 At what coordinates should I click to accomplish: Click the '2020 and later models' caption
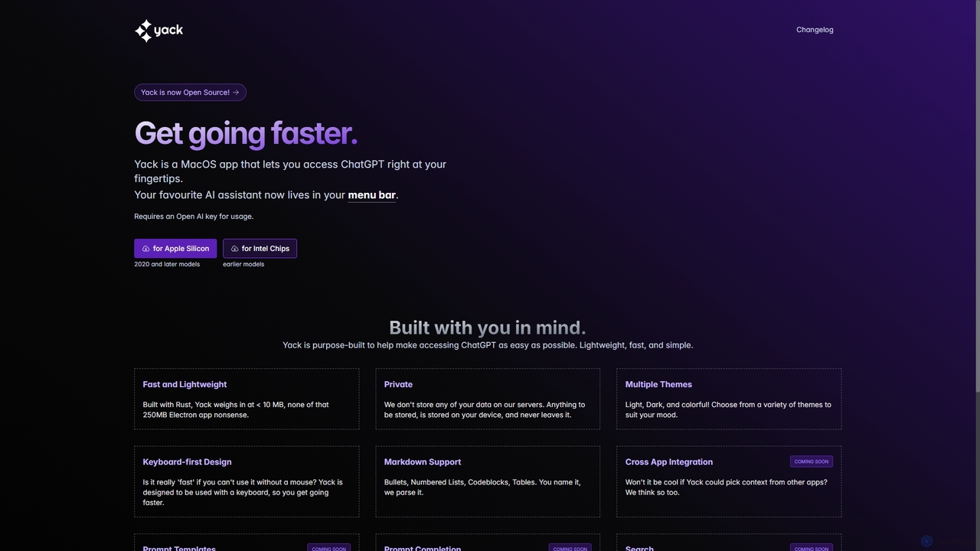click(167, 265)
